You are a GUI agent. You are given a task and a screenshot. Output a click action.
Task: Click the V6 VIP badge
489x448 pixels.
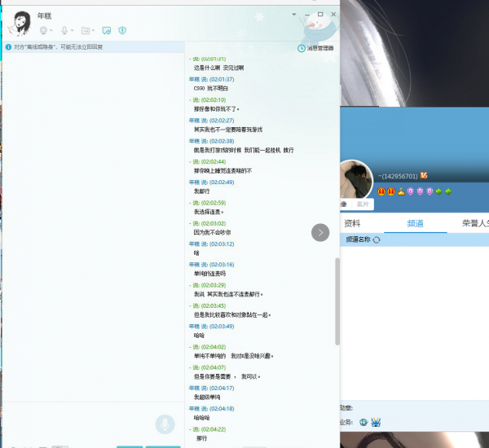coord(424,176)
